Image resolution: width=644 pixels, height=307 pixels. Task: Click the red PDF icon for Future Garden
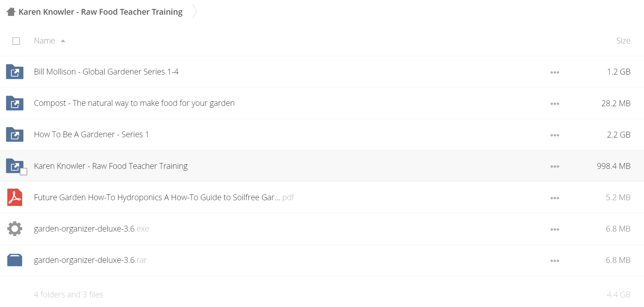(15, 197)
